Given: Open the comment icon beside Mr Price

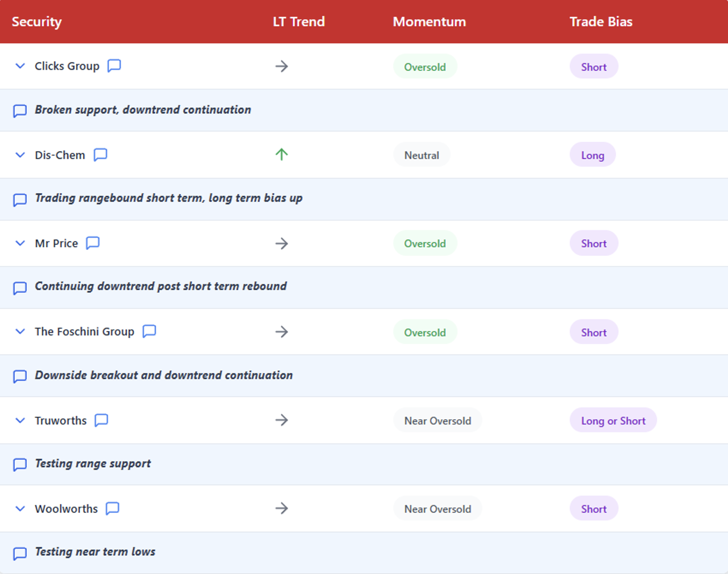Looking at the screenshot, I should 93,243.
